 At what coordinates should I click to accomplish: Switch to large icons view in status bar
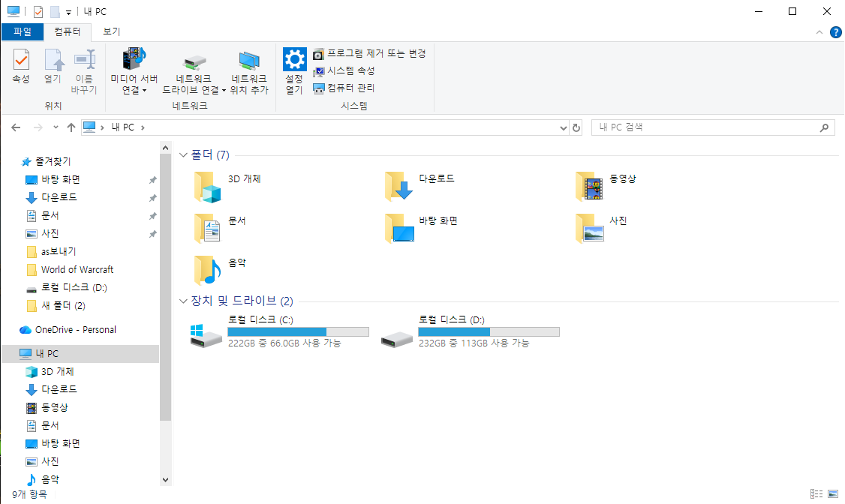(x=832, y=494)
